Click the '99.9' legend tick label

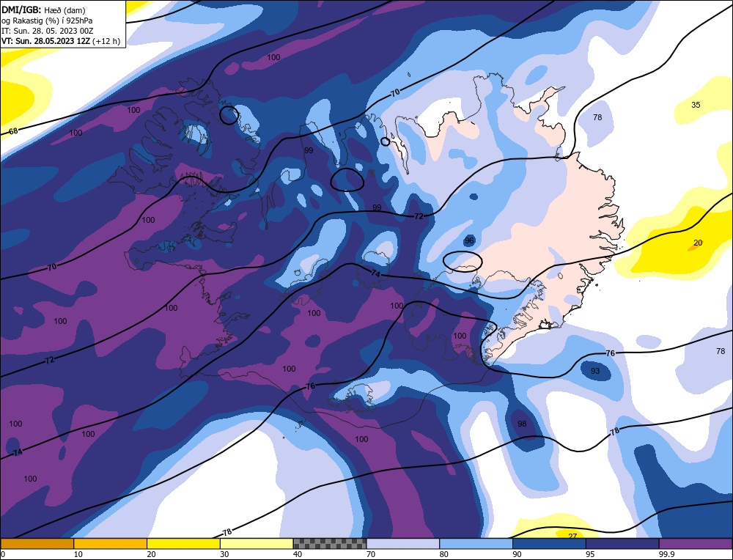click(666, 554)
